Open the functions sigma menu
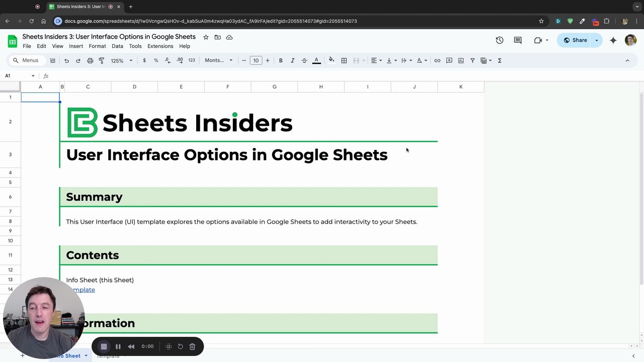This screenshot has height=362, width=644. 500,60
